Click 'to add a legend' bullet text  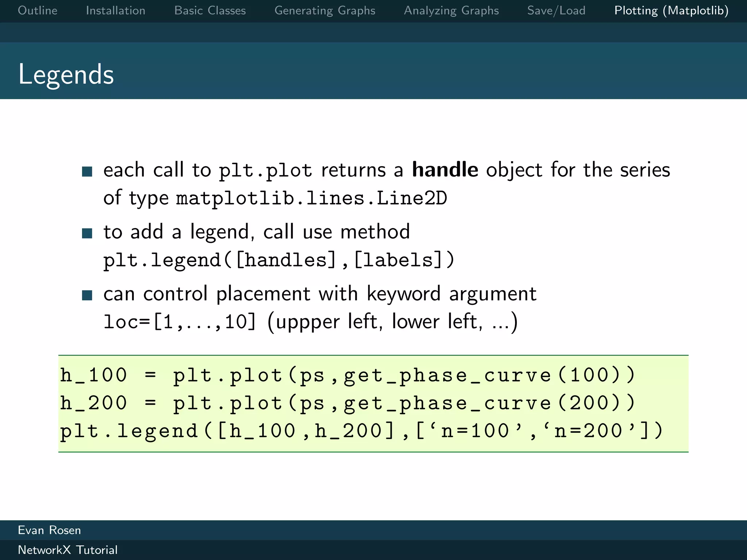pos(256,232)
